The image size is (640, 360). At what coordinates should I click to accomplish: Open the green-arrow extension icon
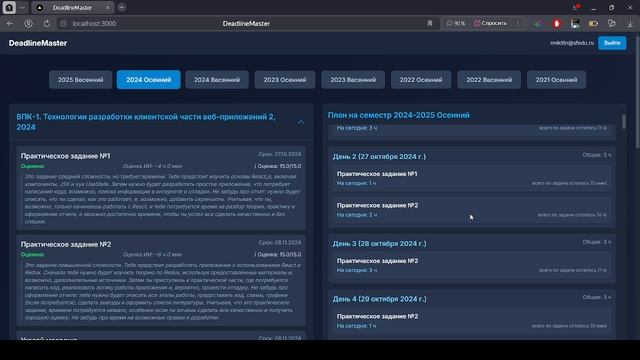click(x=538, y=24)
